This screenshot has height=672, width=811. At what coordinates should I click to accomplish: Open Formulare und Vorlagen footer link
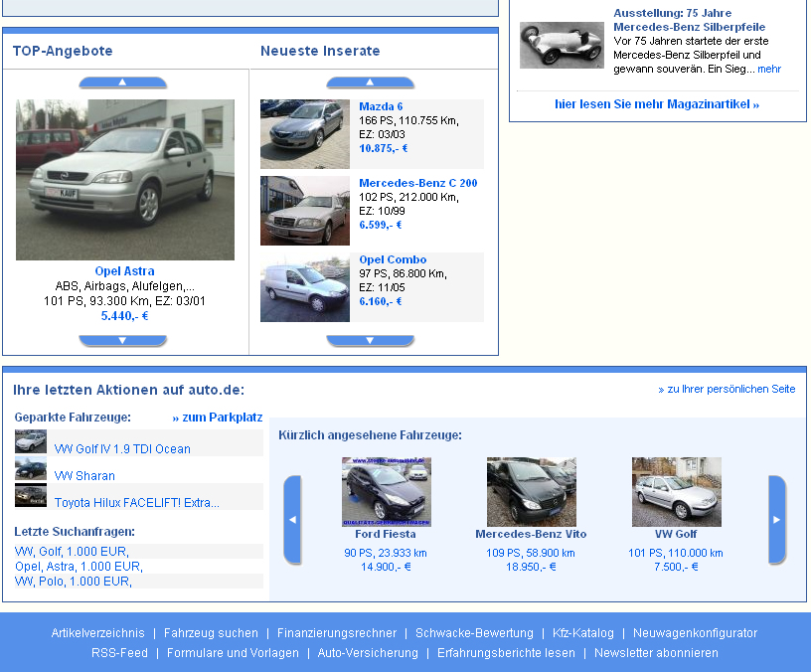point(233,653)
